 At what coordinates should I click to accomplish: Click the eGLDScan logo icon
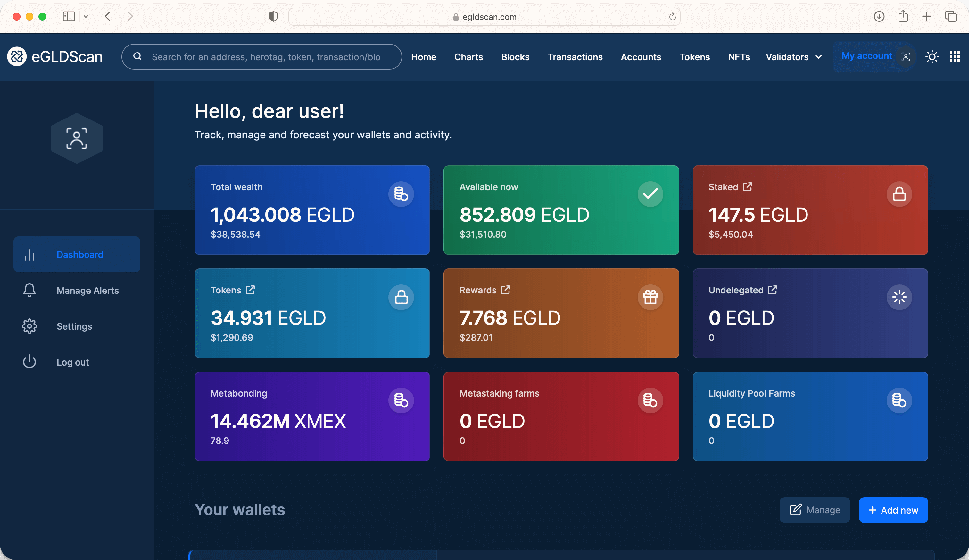tap(17, 56)
